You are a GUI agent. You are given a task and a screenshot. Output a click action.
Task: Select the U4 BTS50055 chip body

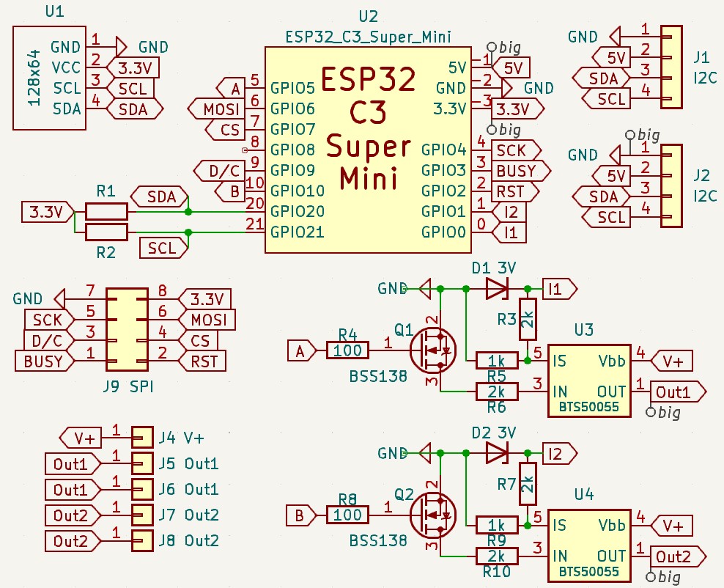pyautogui.click(x=589, y=545)
